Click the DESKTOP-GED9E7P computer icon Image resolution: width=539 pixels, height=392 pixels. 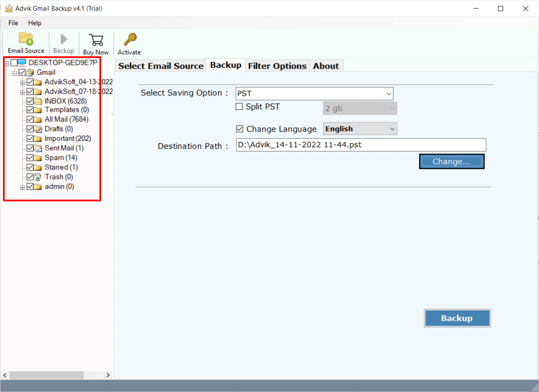pyautogui.click(x=22, y=63)
